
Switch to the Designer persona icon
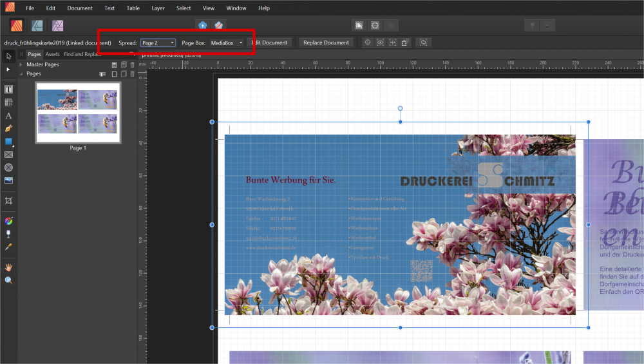pyautogui.click(x=37, y=26)
